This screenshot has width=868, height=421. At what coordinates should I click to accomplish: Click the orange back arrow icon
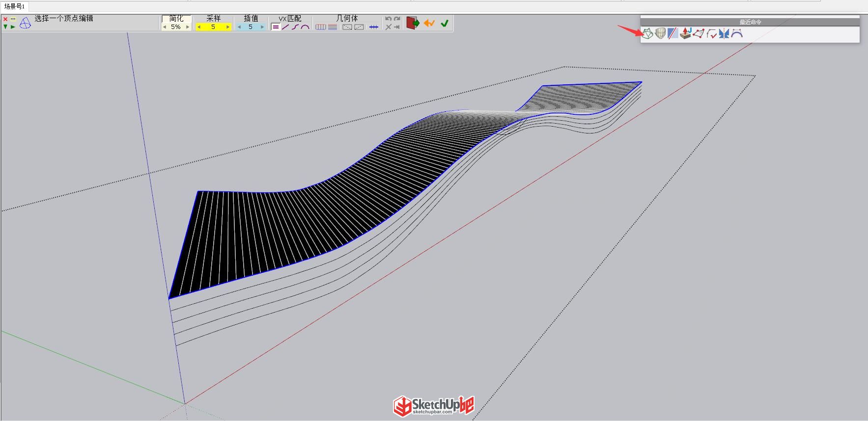pyautogui.click(x=429, y=23)
